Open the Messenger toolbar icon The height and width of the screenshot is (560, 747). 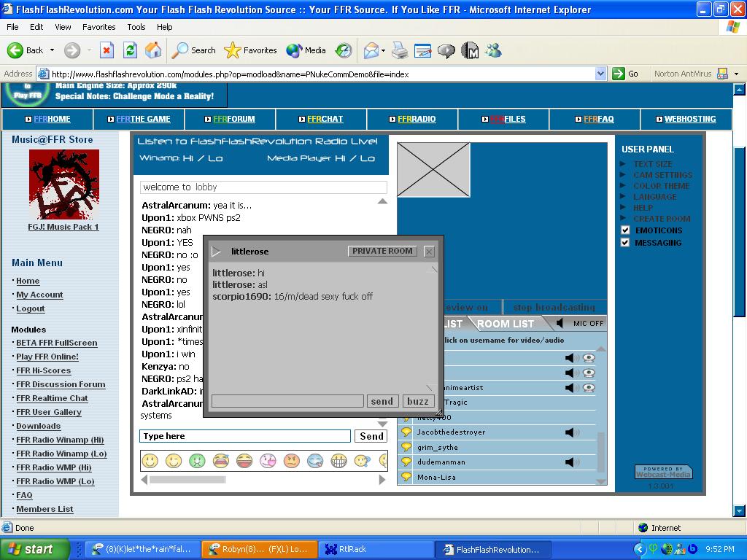coord(494,50)
